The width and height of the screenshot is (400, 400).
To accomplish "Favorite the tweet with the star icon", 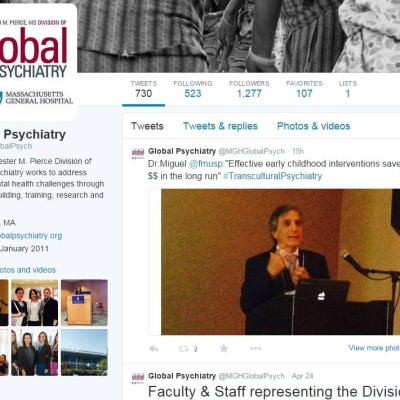I will 224,349.
